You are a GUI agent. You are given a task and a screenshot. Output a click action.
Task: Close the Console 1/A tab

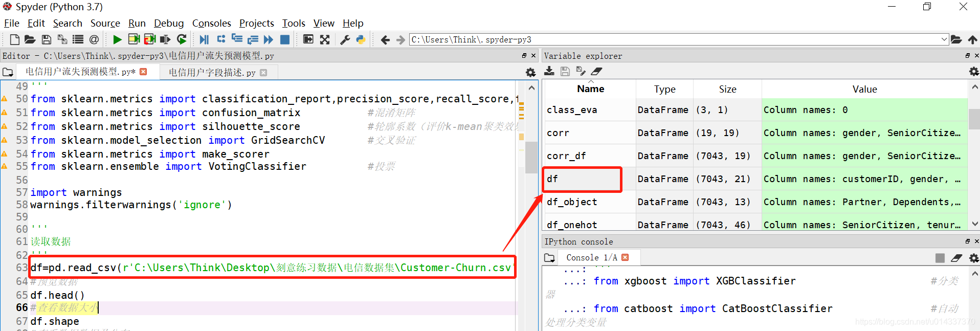click(625, 257)
